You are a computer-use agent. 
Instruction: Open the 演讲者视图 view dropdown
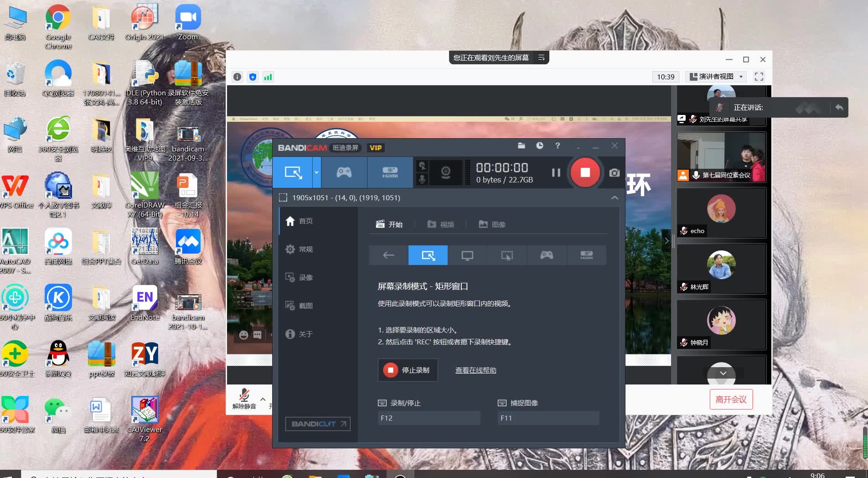tap(716, 77)
